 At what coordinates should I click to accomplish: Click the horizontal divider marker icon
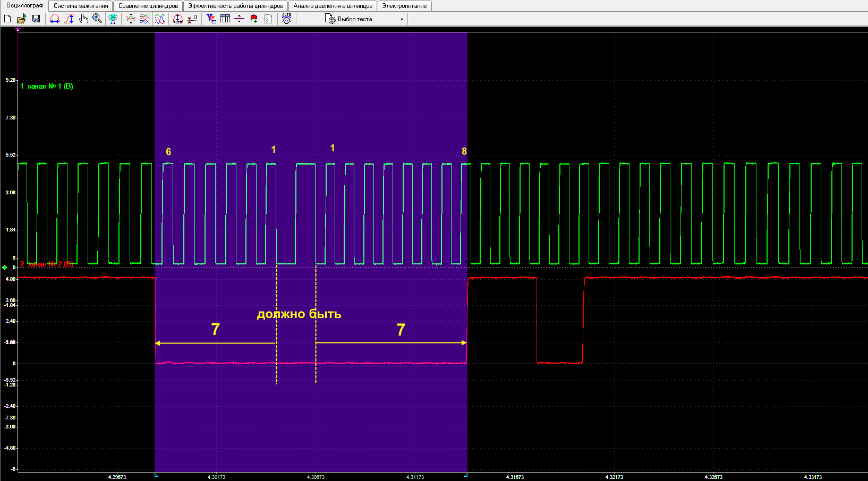click(x=240, y=19)
